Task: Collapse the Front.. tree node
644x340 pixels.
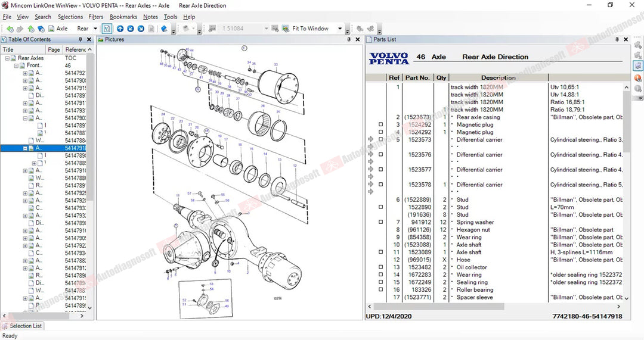Action: [16, 65]
